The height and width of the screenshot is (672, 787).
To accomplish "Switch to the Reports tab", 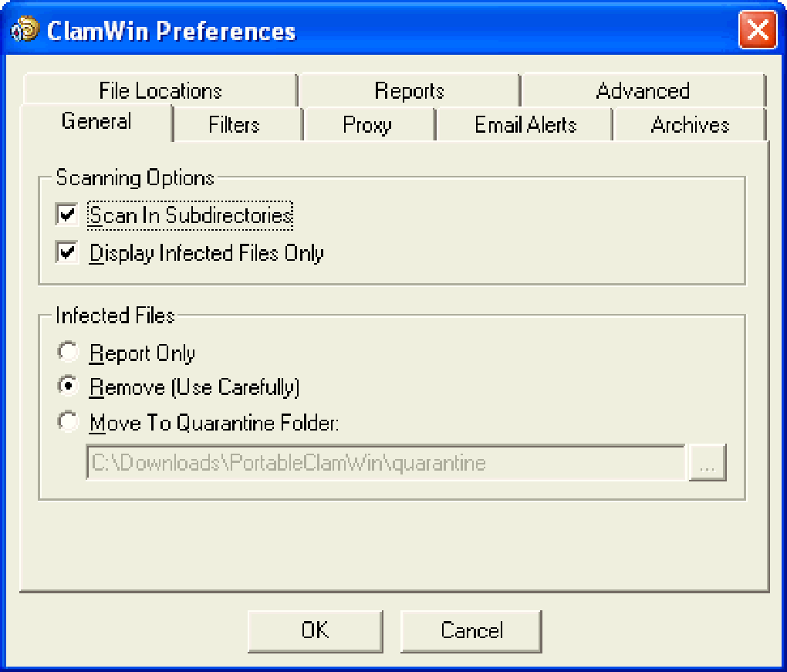I will pos(409,91).
